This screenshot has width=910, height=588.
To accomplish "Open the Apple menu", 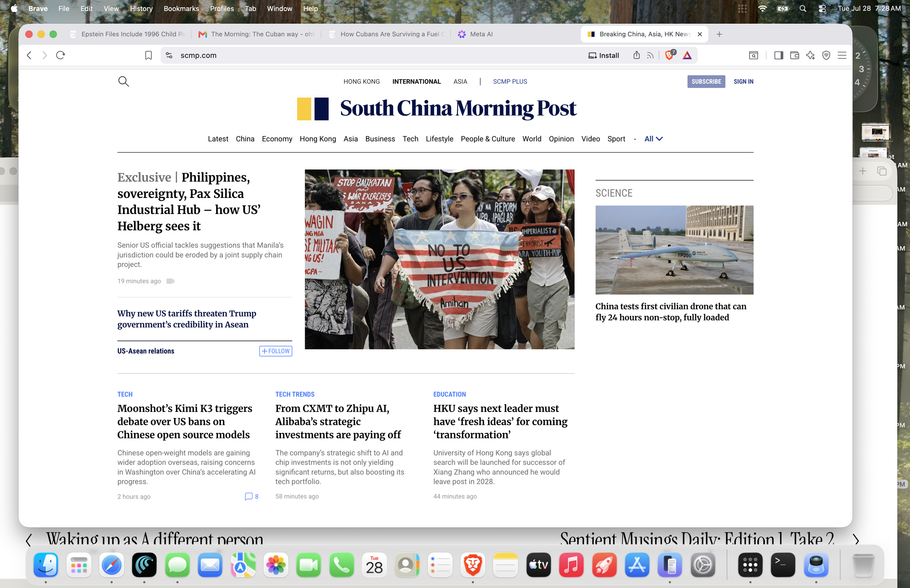I will [14, 8].
